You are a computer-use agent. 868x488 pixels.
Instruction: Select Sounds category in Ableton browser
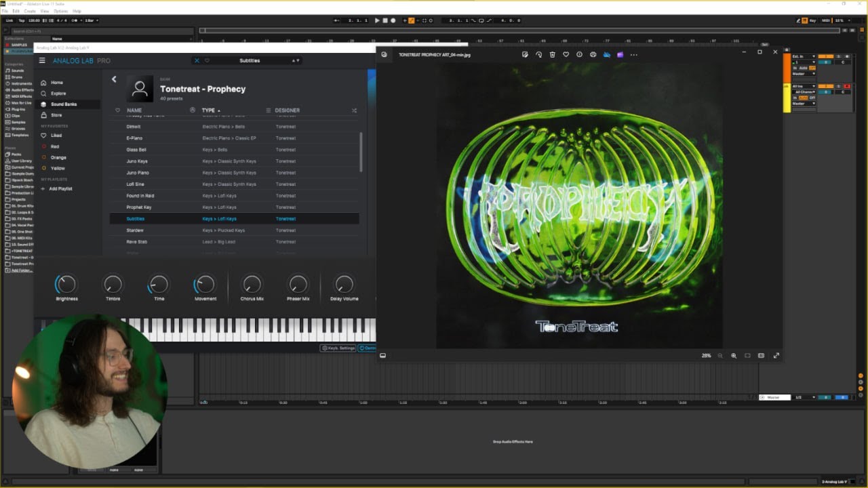pyautogui.click(x=17, y=70)
